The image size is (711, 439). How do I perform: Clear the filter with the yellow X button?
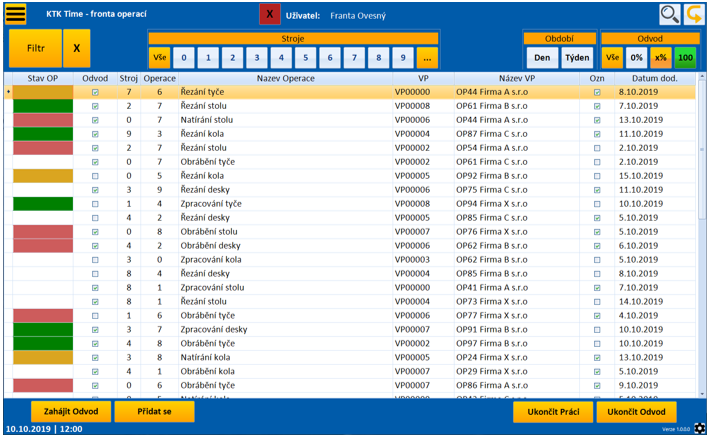76,48
